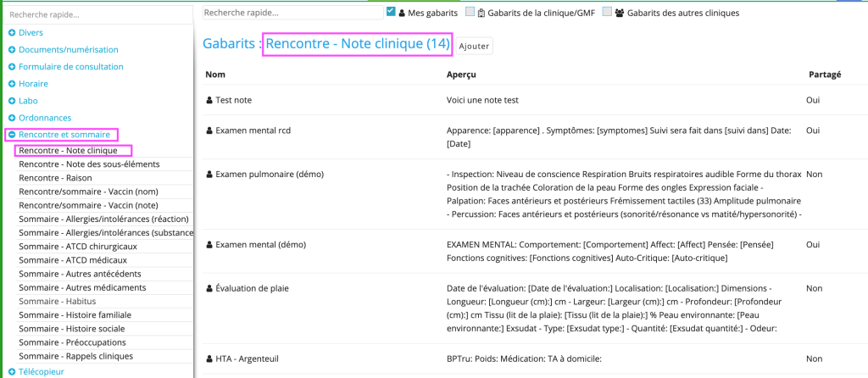Click the clipboard icon for Gabarits de la clinique/GMF
The image size is (868, 378).
tap(481, 12)
